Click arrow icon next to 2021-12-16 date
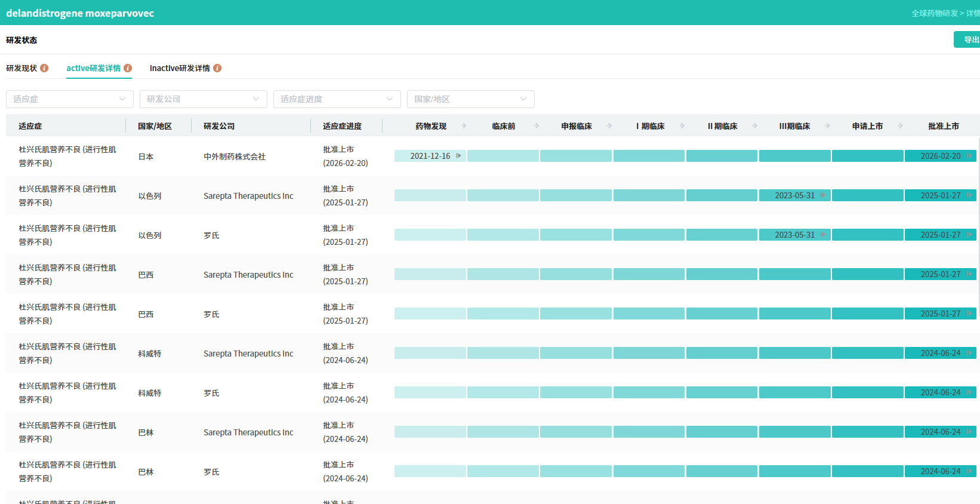The height and width of the screenshot is (504, 980). click(458, 156)
